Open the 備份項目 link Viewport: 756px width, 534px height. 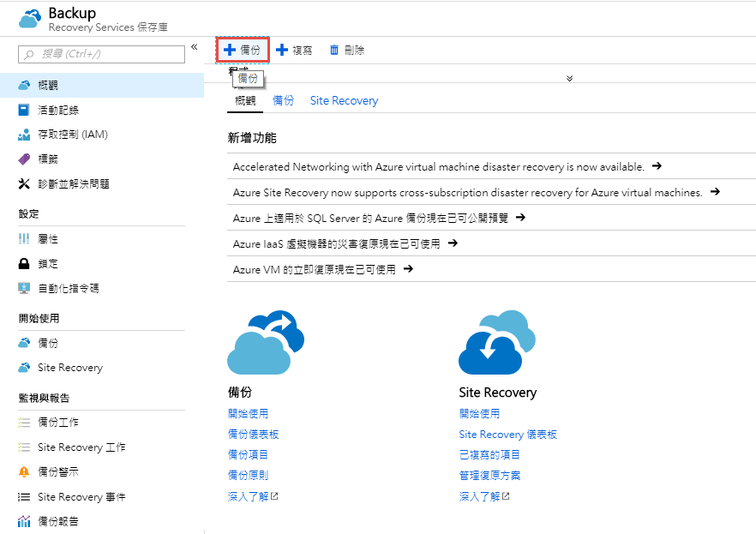pos(248,454)
